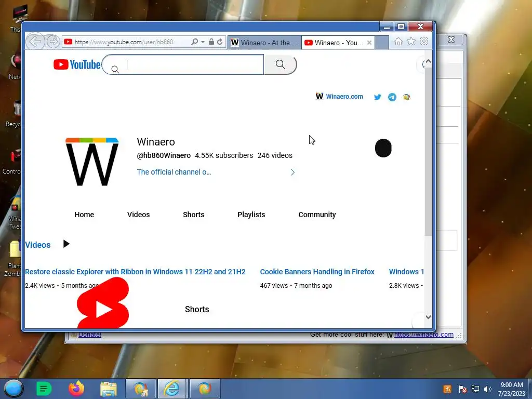Open Internet Explorer taskbar button
Viewport: 532px width, 399px height.
[x=172, y=389]
